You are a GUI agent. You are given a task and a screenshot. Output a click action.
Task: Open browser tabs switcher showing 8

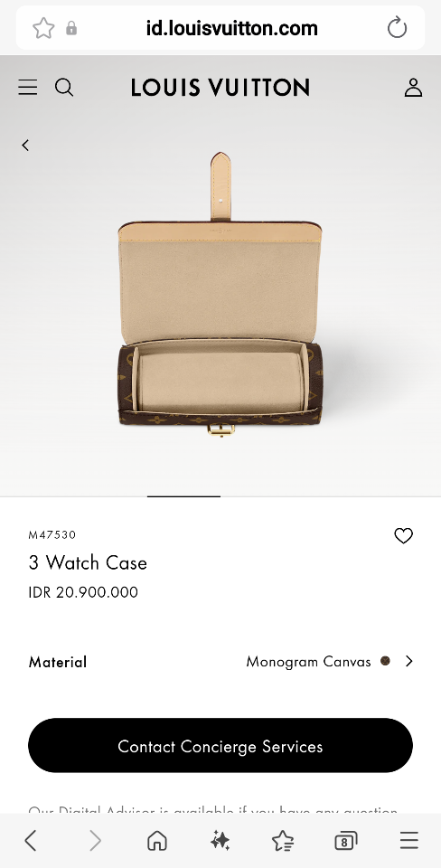coord(346,841)
